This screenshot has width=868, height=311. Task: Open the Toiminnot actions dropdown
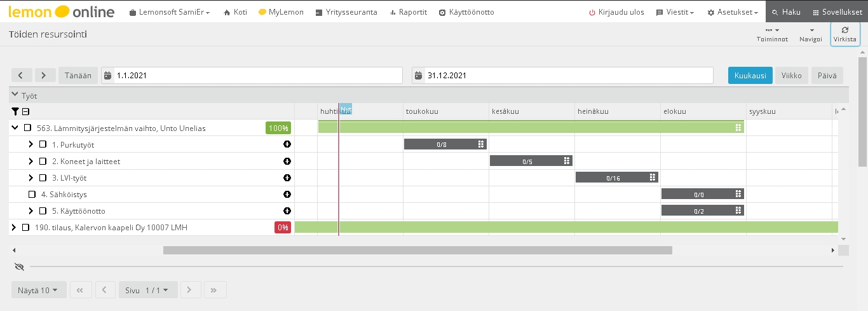point(772,34)
